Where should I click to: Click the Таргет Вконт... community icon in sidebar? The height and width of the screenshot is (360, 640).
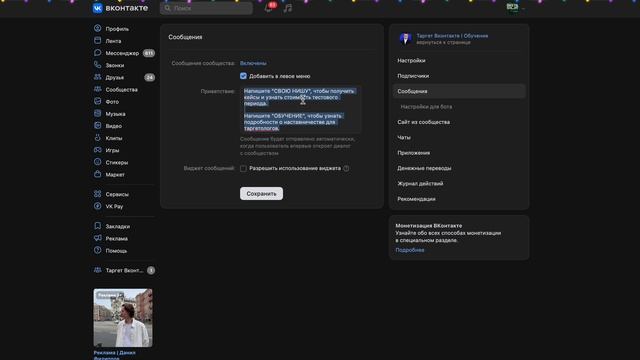coord(98,270)
